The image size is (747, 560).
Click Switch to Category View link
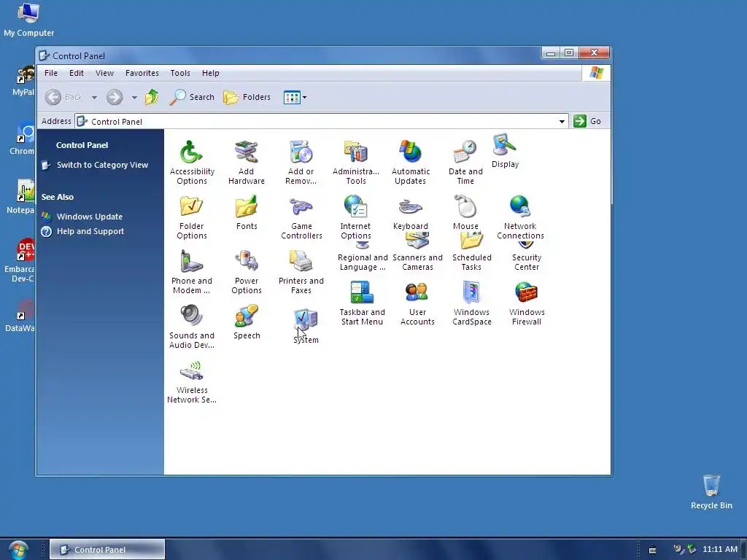[x=102, y=165]
